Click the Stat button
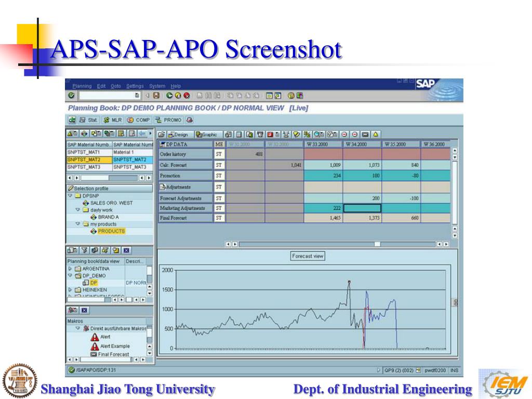Screen dimensions: 532x399 point(88,120)
